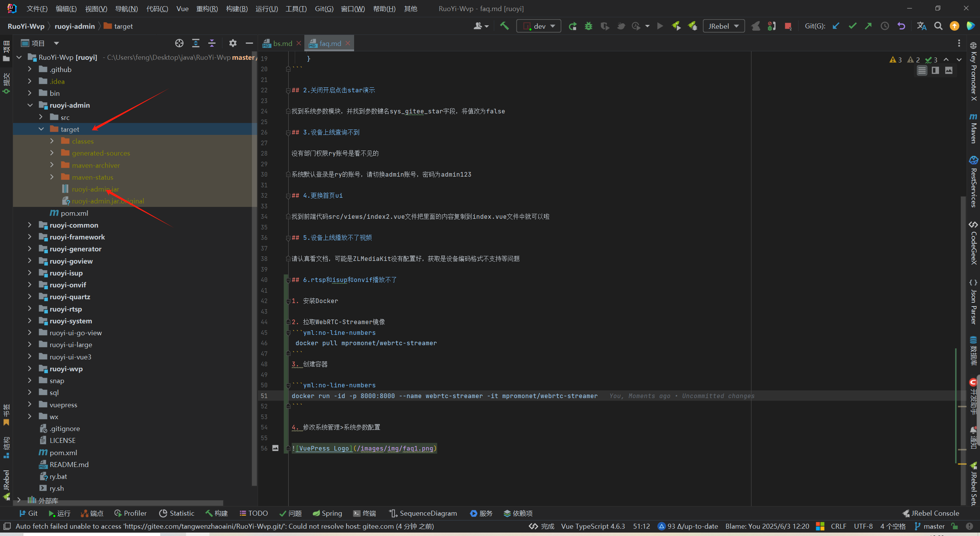Update project with blue Git arrow

point(836,26)
